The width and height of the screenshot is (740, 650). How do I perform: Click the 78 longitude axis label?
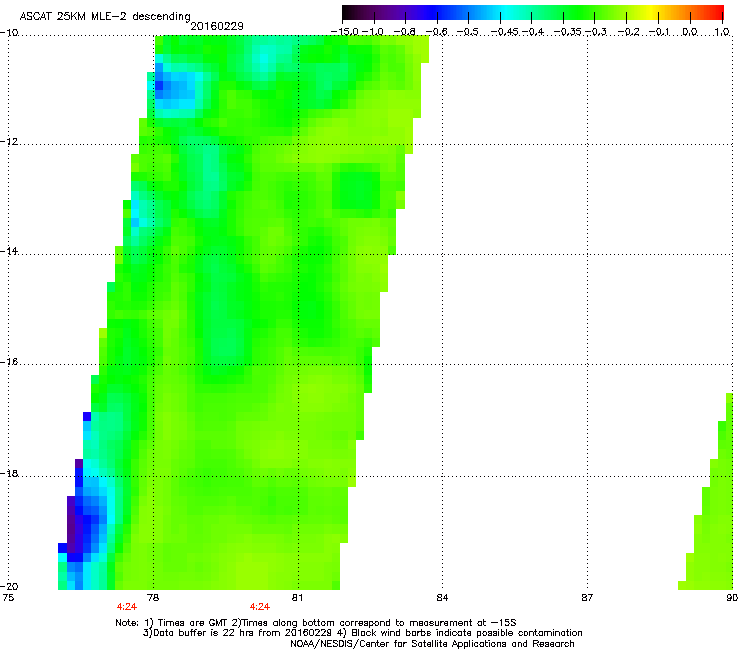(153, 598)
